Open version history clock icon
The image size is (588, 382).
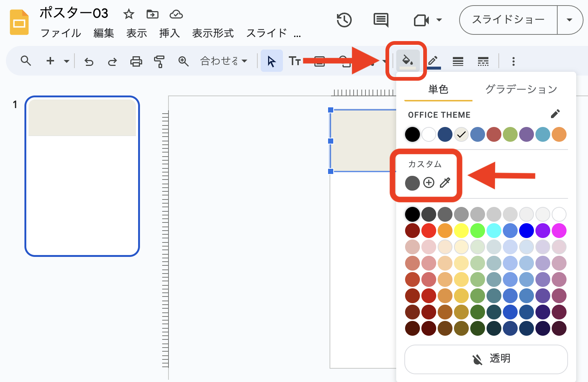click(x=344, y=20)
